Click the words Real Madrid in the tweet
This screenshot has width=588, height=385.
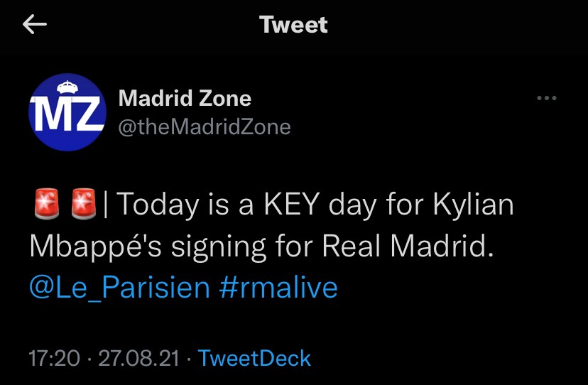pos(406,246)
